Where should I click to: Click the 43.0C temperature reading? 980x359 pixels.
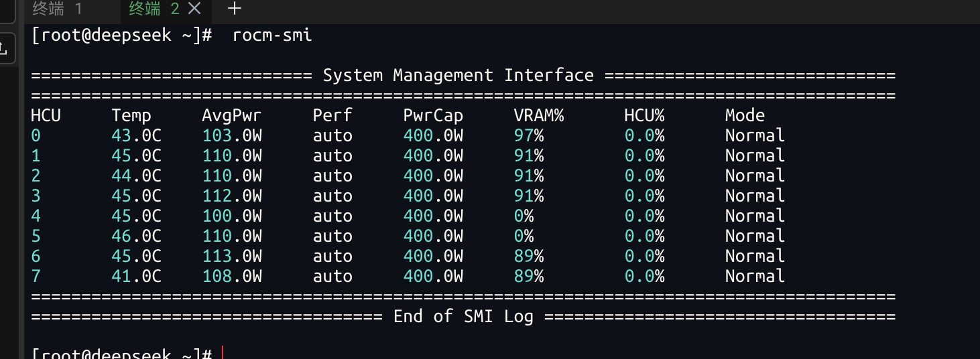pos(137,135)
